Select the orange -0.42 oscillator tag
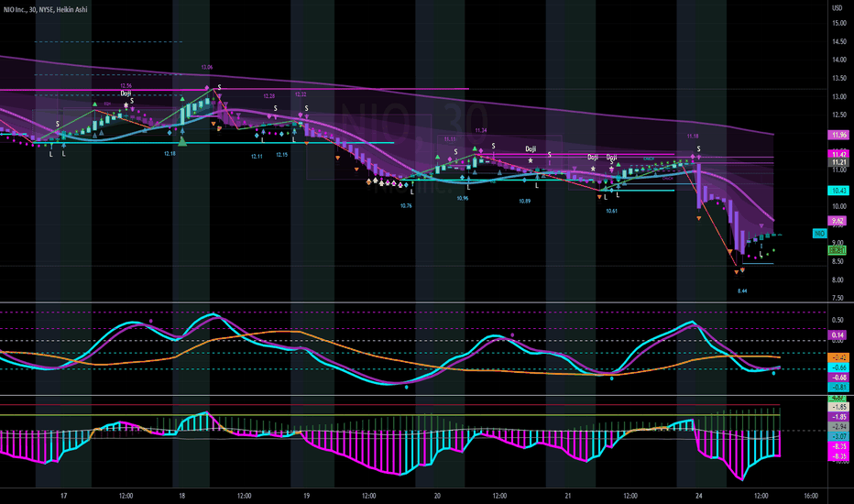 coord(838,358)
